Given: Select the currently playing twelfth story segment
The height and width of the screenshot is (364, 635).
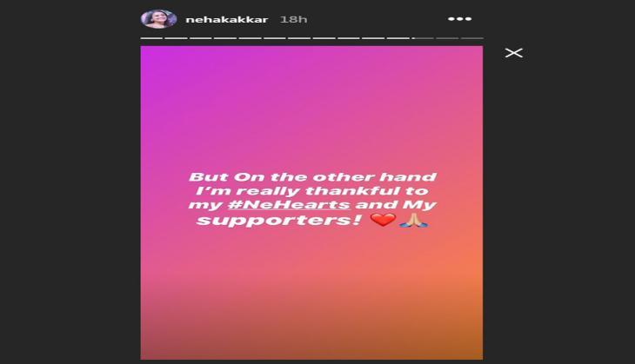Looking at the screenshot, I should (423, 38).
